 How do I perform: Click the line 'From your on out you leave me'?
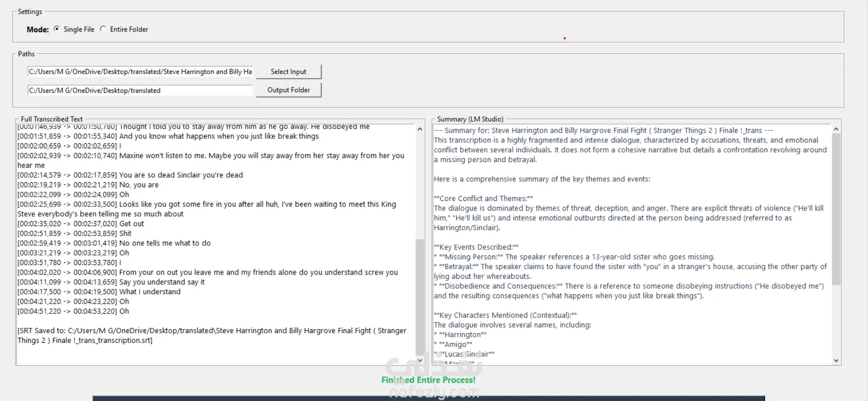point(208,272)
